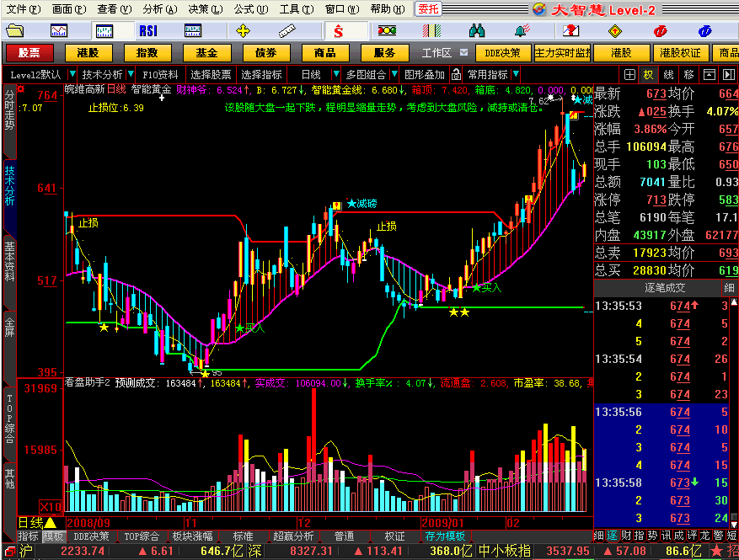
Task: Select the 逐 tick-by-tick tab
Action: pos(613,536)
